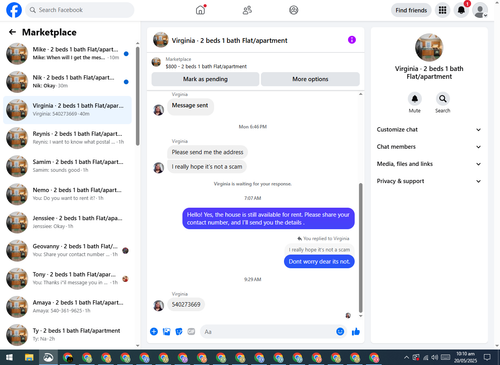The height and width of the screenshot is (365, 500).
Task: Attach a photo using the image icon
Action: click(x=166, y=331)
